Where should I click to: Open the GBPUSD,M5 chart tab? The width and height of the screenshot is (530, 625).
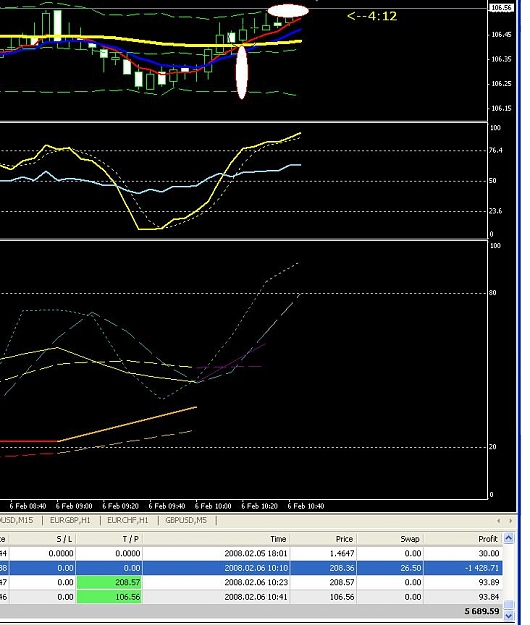pos(186,520)
